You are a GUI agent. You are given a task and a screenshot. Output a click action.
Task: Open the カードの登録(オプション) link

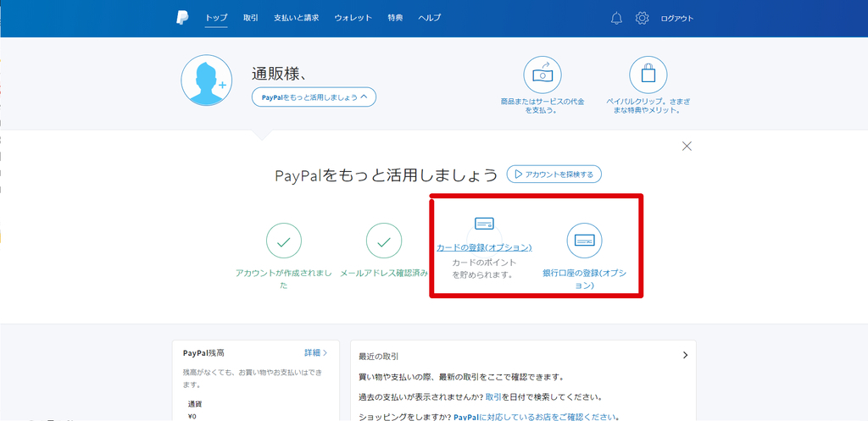[x=484, y=247]
